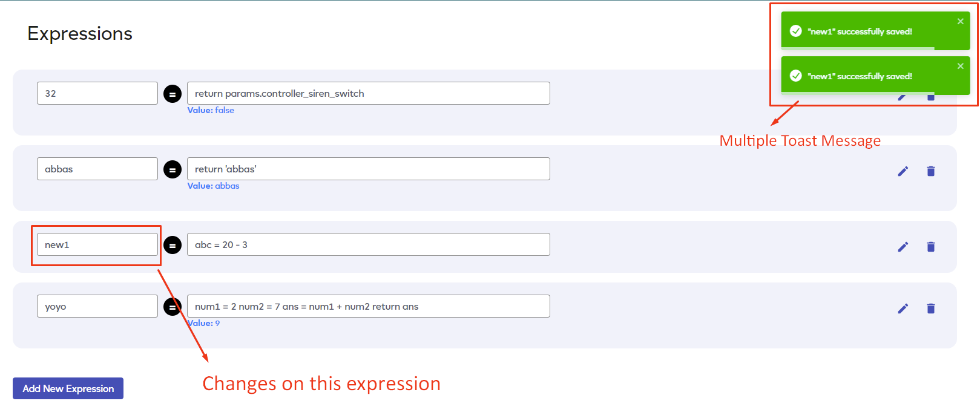Click the 'num1 = 2 num2 = 7' expression field
Viewport: 980px width, 418px height.
(x=369, y=306)
